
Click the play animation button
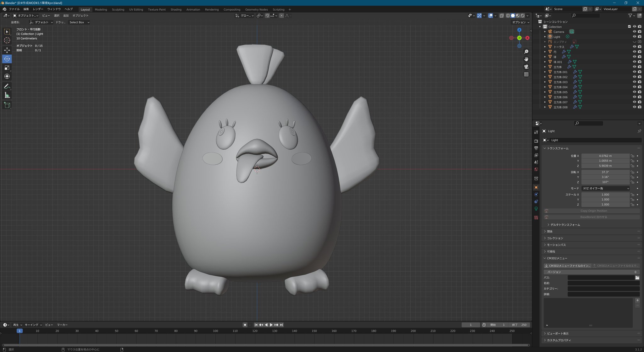coord(271,325)
